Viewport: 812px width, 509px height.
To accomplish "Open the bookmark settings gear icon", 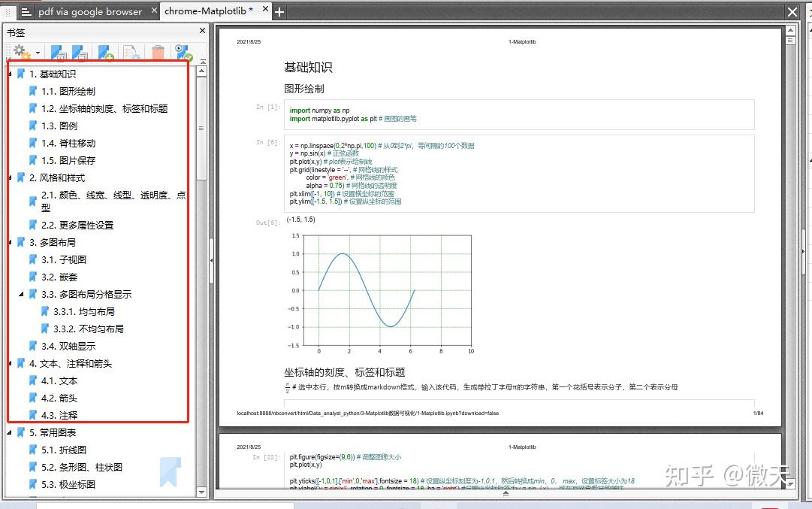I will 20,51.
